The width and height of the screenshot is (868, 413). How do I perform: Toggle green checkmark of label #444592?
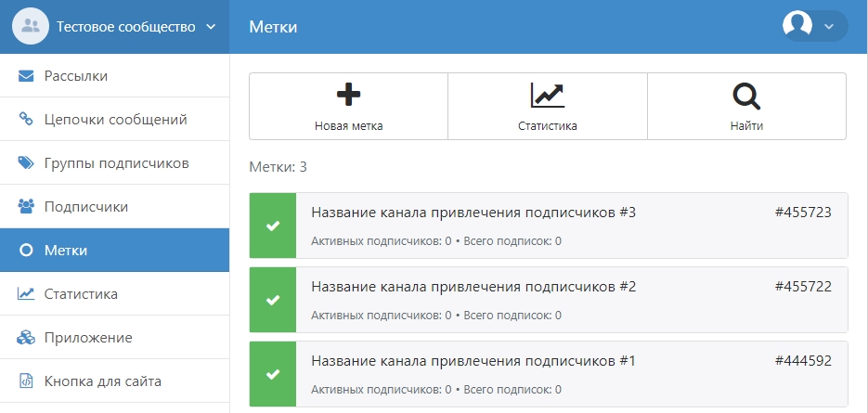coord(273,374)
